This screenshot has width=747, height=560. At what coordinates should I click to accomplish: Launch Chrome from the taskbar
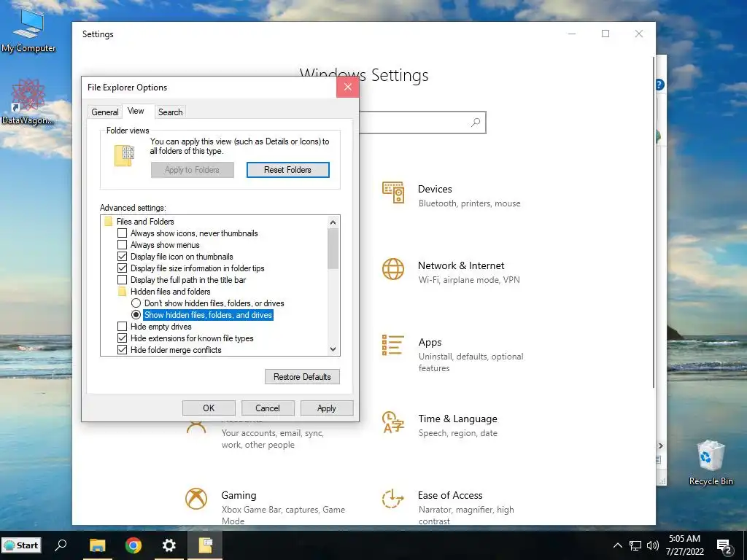133,545
